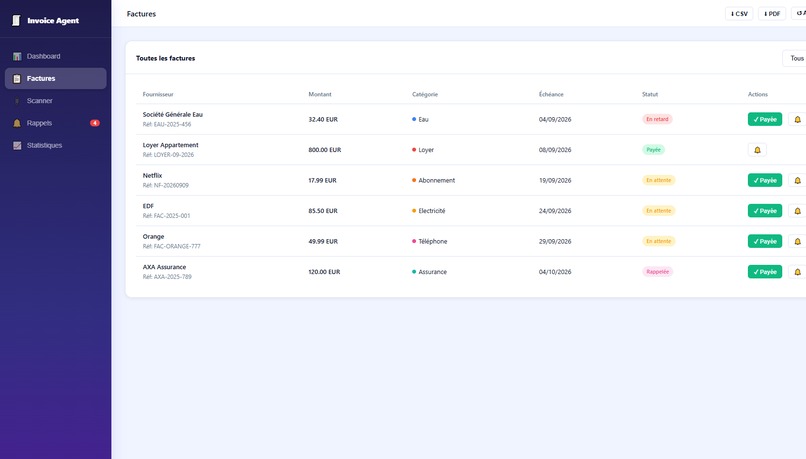Select the Factures sidebar item
This screenshot has height=459, width=806.
coord(56,79)
